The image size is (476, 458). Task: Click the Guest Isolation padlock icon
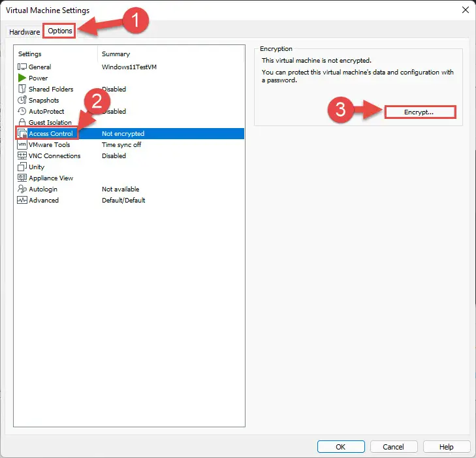click(x=22, y=122)
